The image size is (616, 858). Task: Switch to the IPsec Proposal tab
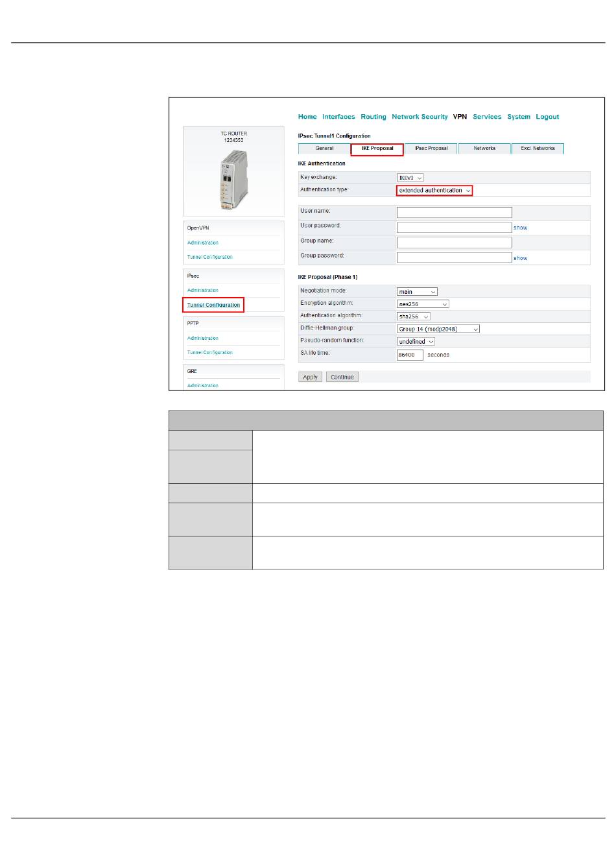(x=431, y=149)
